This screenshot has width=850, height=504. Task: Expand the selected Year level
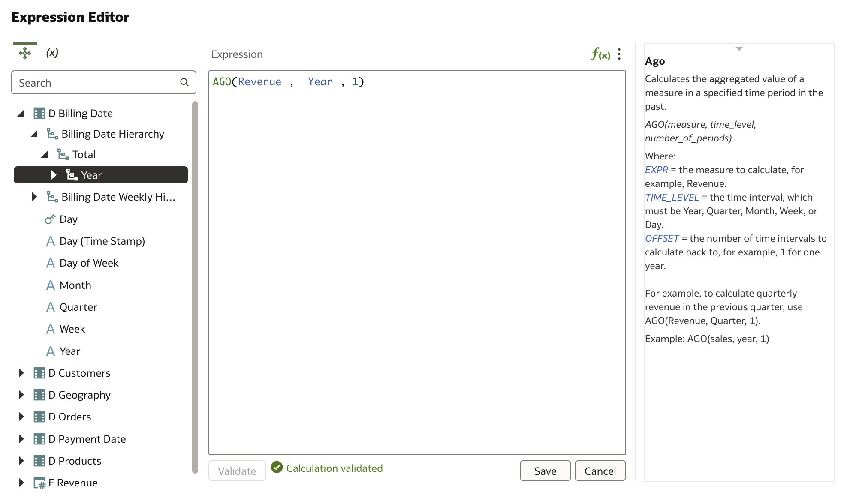54,175
